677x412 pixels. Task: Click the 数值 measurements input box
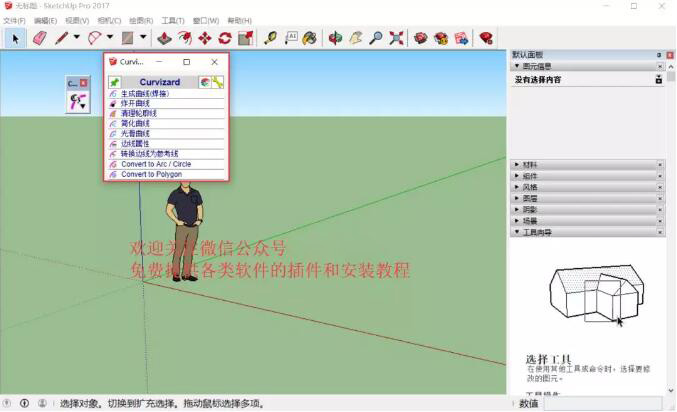point(602,403)
